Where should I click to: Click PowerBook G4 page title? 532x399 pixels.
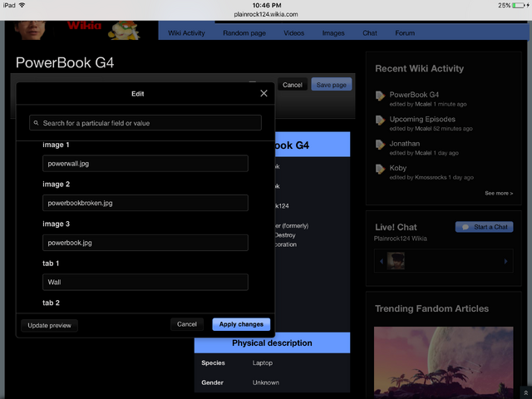(x=65, y=63)
